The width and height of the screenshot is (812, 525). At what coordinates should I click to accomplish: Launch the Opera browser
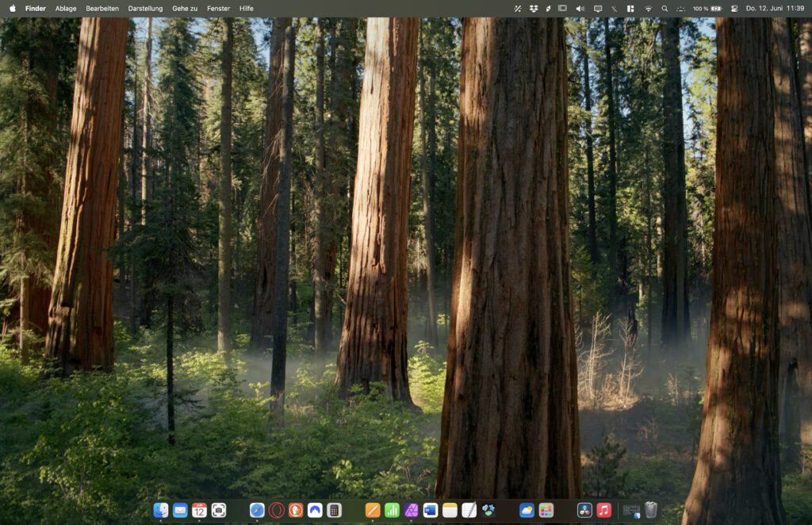point(275,512)
